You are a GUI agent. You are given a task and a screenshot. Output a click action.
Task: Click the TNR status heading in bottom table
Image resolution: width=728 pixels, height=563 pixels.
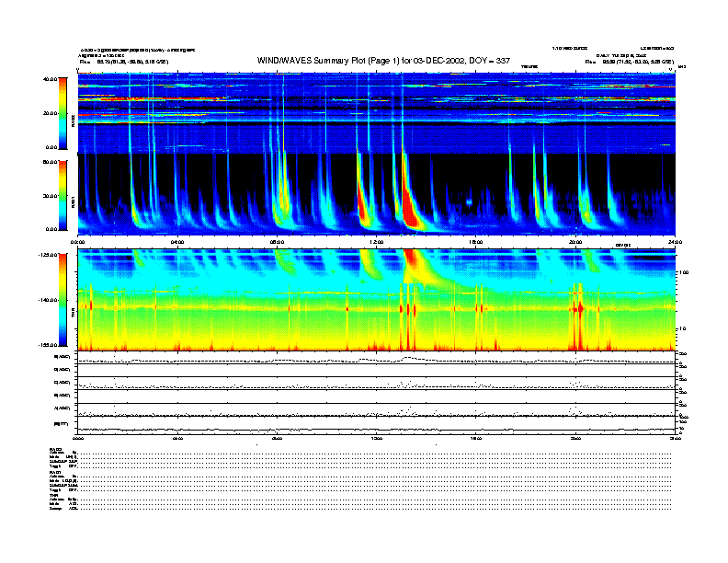point(53,494)
